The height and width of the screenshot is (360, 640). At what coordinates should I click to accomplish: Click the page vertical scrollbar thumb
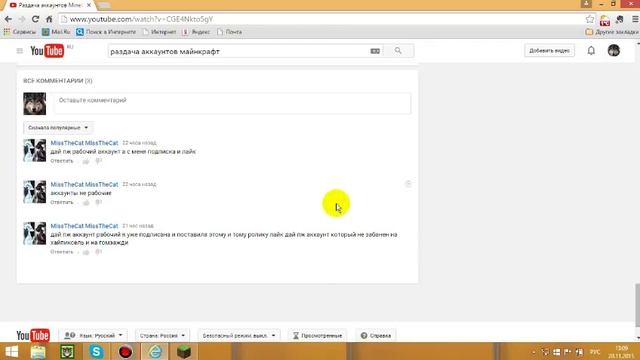click(x=637, y=305)
